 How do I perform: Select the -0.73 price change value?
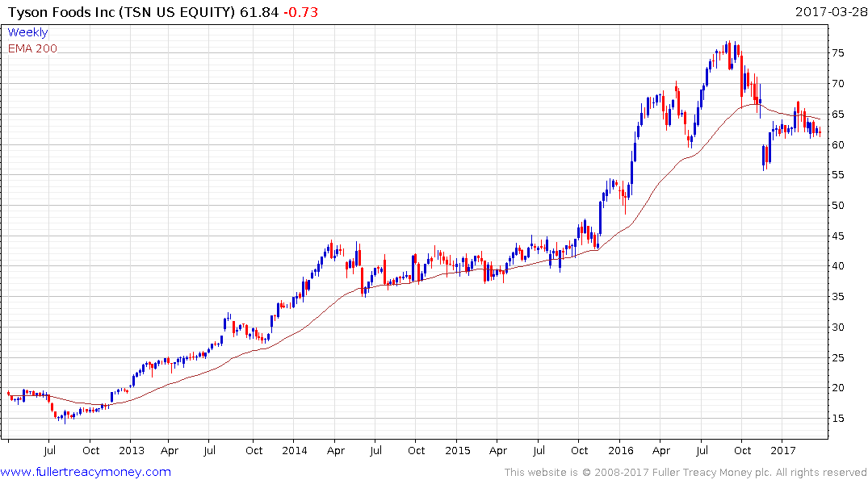[300, 12]
